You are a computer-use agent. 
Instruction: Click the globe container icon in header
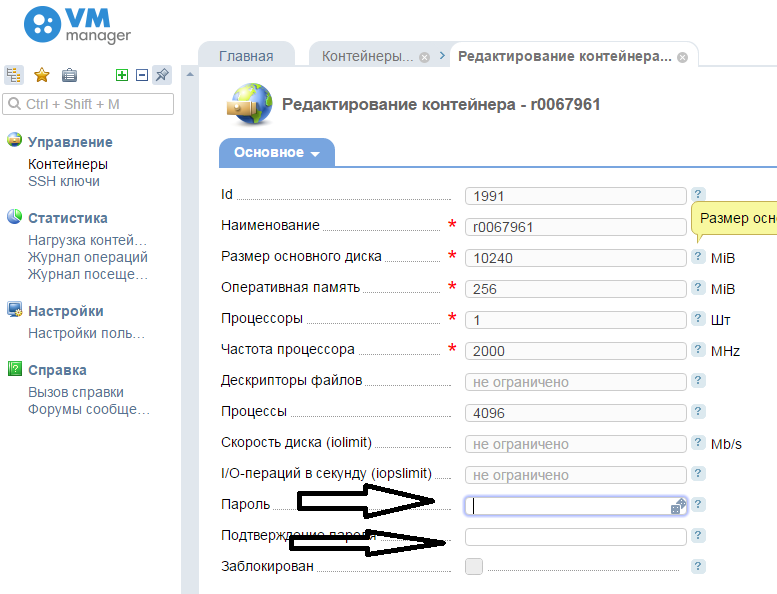click(250, 104)
